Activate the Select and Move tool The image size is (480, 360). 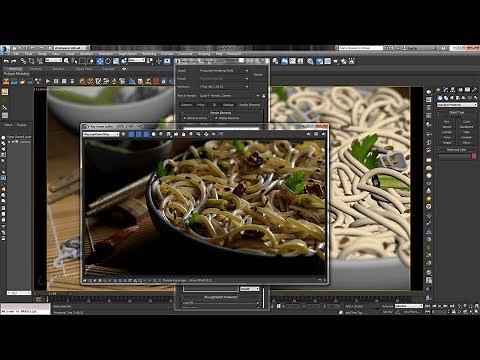click(100, 61)
